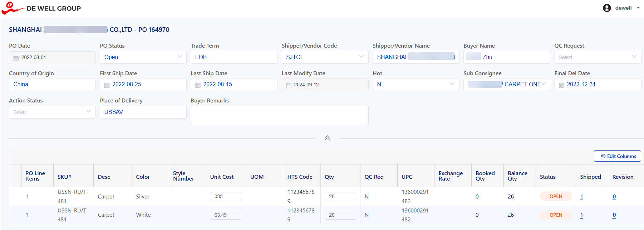Open Revision link for the White carpet row
The width and height of the screenshot is (644, 230).
pyautogui.click(x=614, y=215)
